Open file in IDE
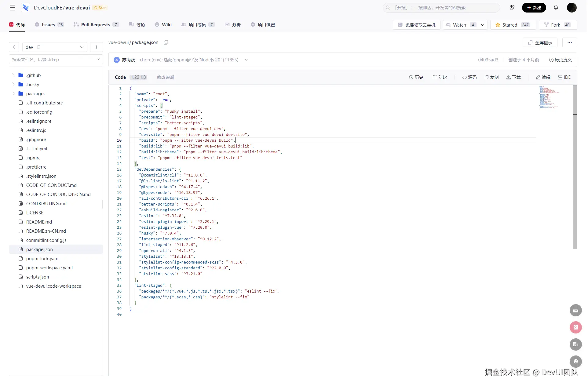The width and height of the screenshot is (588, 386). [564, 77]
